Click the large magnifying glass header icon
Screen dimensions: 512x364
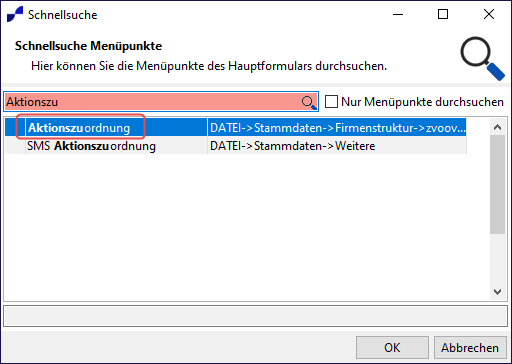pyautogui.click(x=482, y=58)
